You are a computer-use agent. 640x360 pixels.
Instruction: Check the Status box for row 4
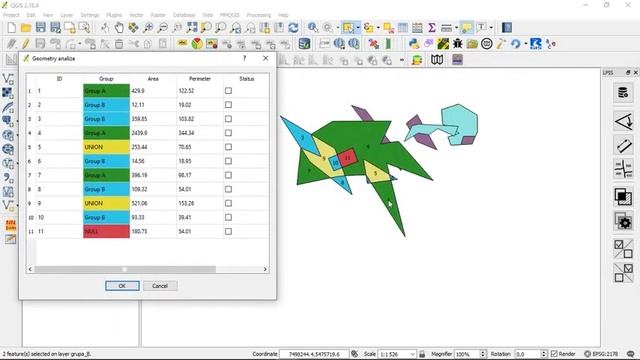(229, 133)
